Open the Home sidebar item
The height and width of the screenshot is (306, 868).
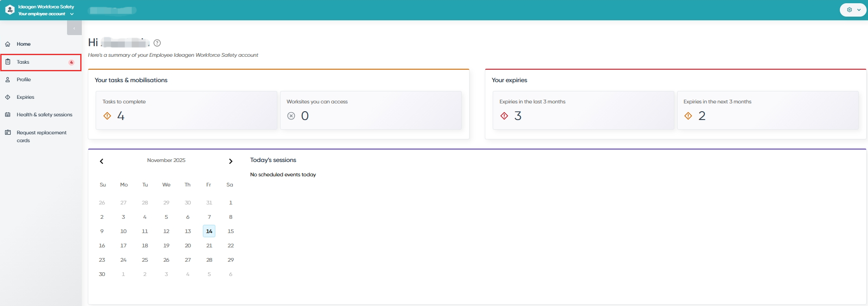[41, 44]
